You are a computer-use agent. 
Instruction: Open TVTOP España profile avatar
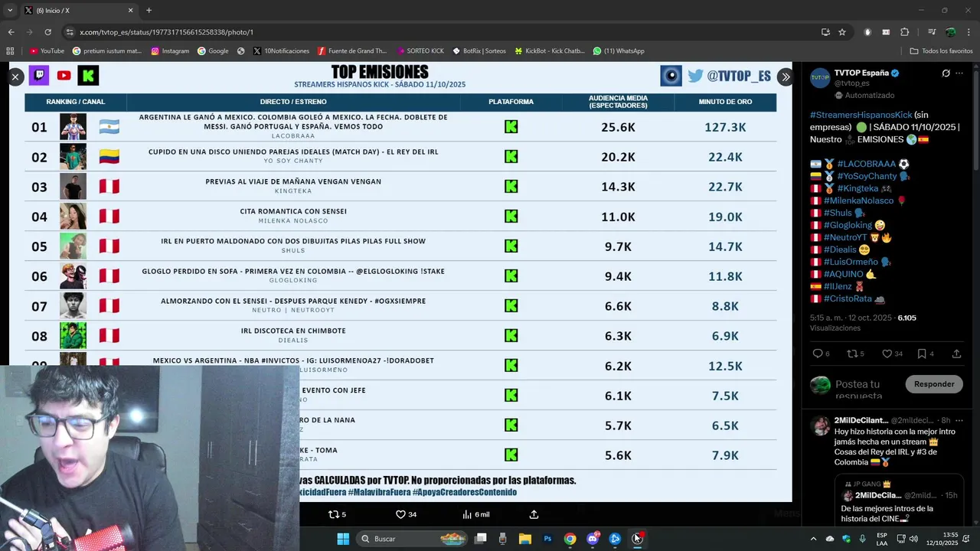point(820,78)
